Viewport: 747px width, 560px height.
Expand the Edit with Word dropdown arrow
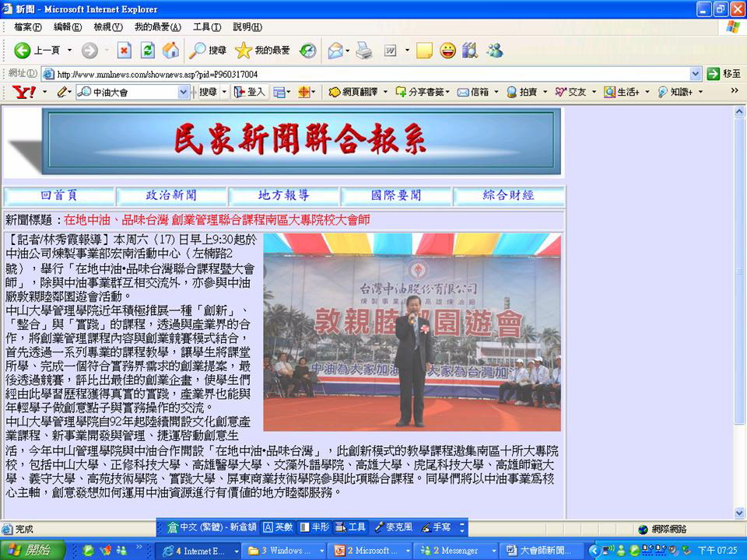coord(407,50)
